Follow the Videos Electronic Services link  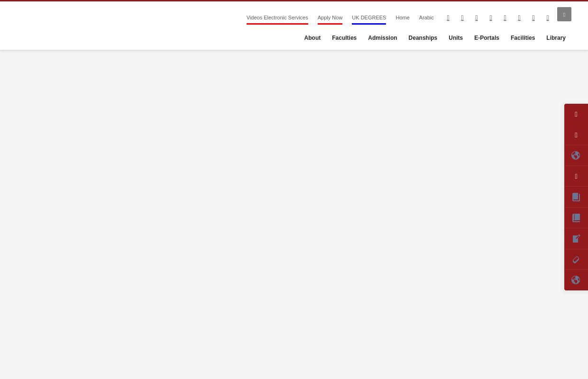click(277, 18)
